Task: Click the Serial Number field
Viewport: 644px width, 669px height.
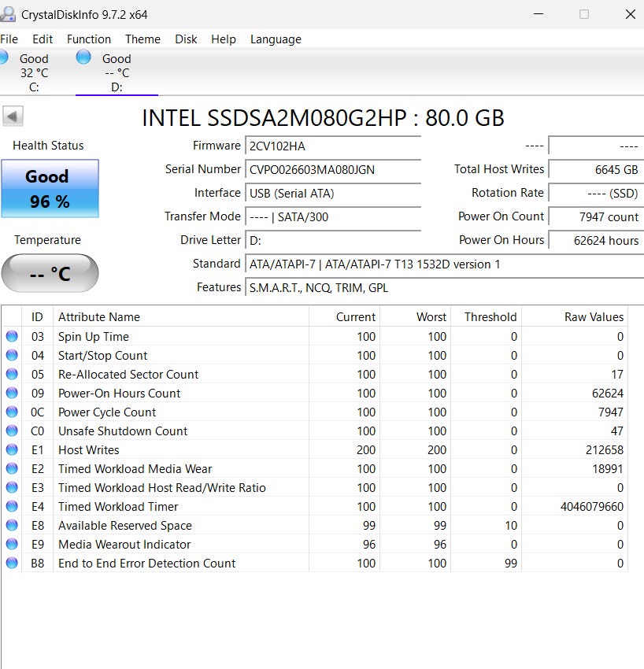Action: [333, 169]
